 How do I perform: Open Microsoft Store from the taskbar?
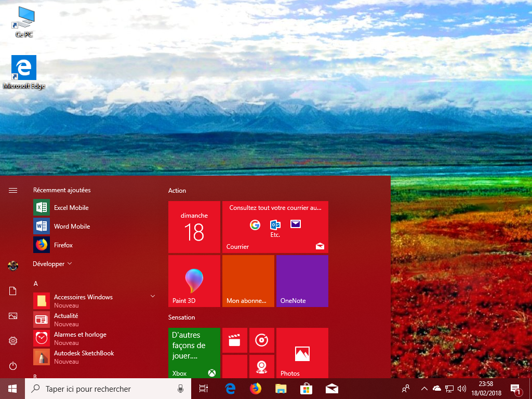[x=306, y=389]
